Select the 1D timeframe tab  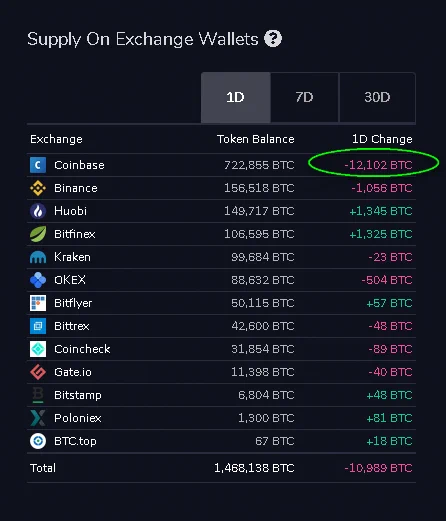click(236, 97)
